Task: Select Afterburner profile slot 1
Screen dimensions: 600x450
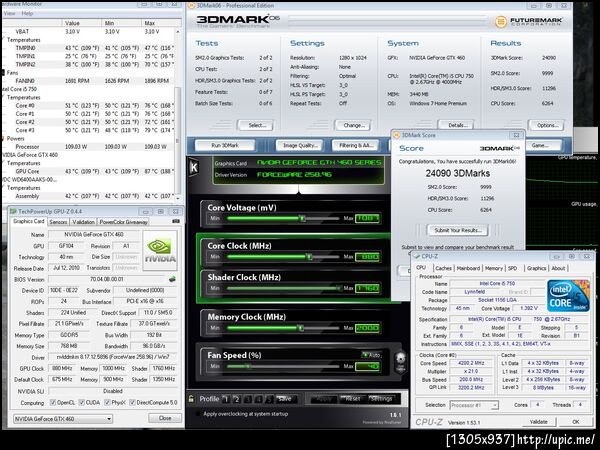Action: 226,399
